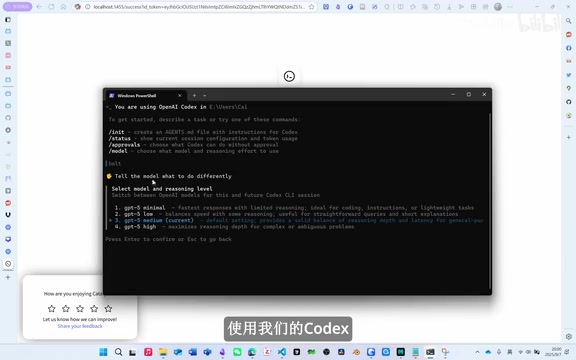
Task: Open the browser history clock icon
Action: coord(437,7)
